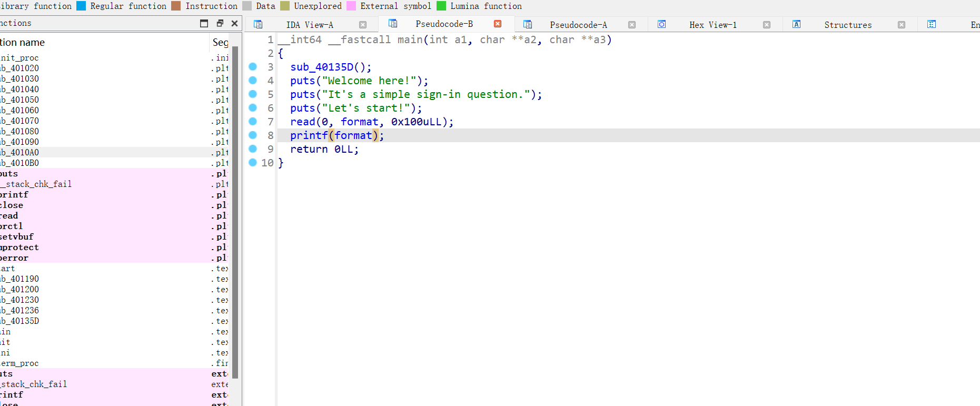The width and height of the screenshot is (980, 406).
Task: Switch to the Hex View-1 tab
Action: [713, 25]
